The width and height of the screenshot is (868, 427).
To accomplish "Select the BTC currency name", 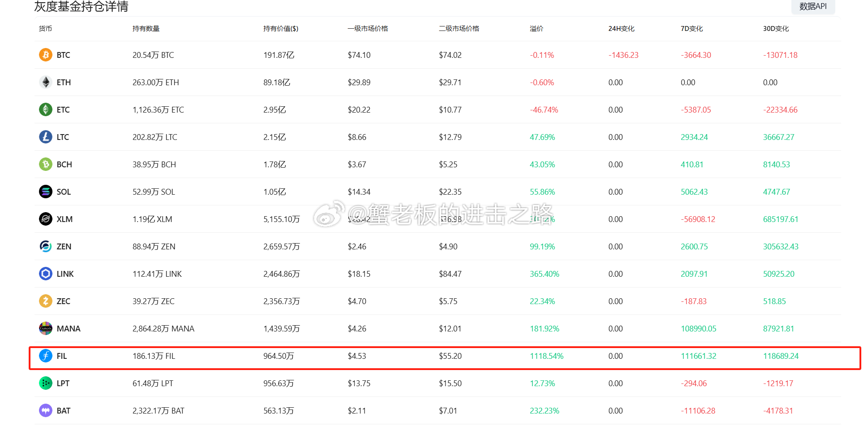I will 63,55.
